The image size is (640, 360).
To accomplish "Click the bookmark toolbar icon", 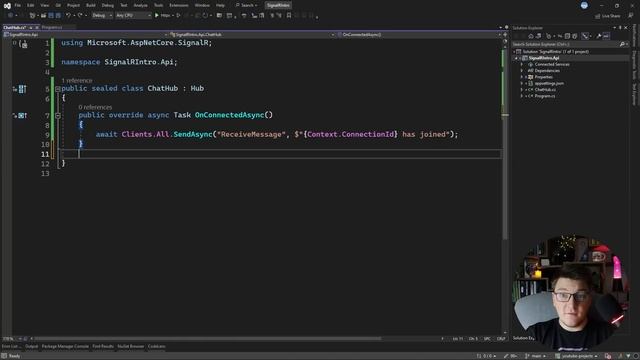I will pos(289,15).
